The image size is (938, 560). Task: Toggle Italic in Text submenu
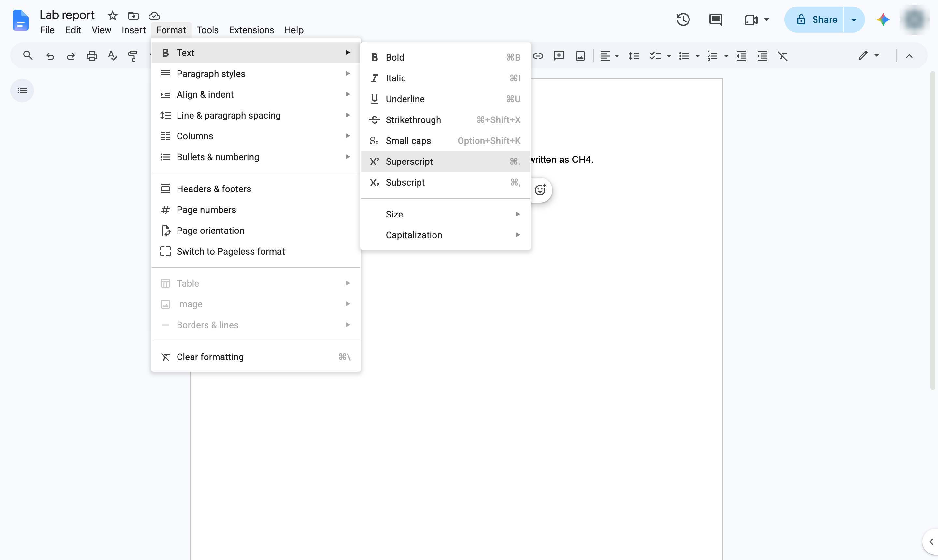tap(446, 78)
